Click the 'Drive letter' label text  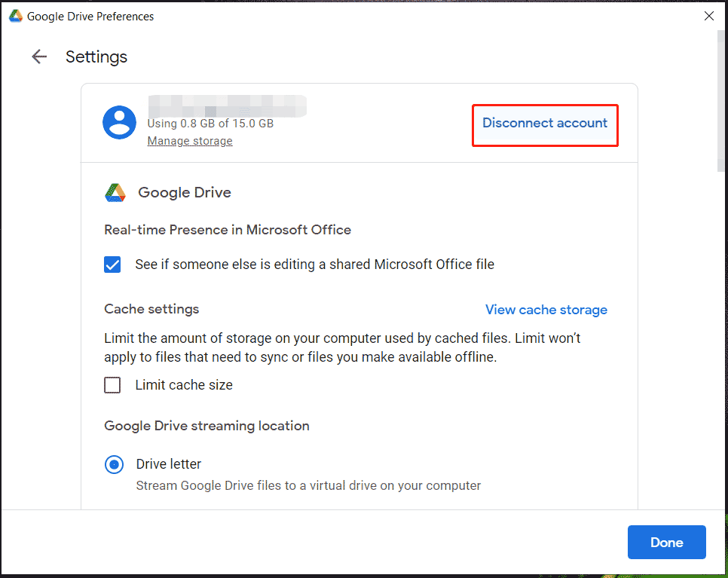tap(169, 464)
